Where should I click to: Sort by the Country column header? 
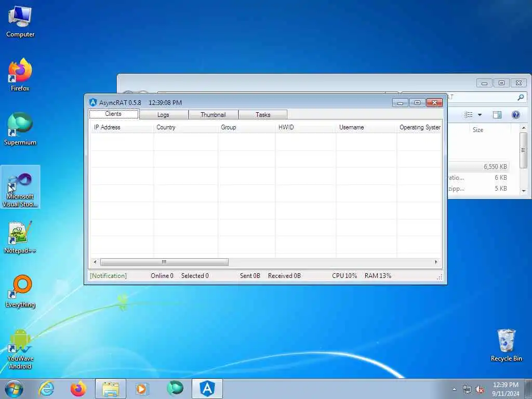pos(185,127)
